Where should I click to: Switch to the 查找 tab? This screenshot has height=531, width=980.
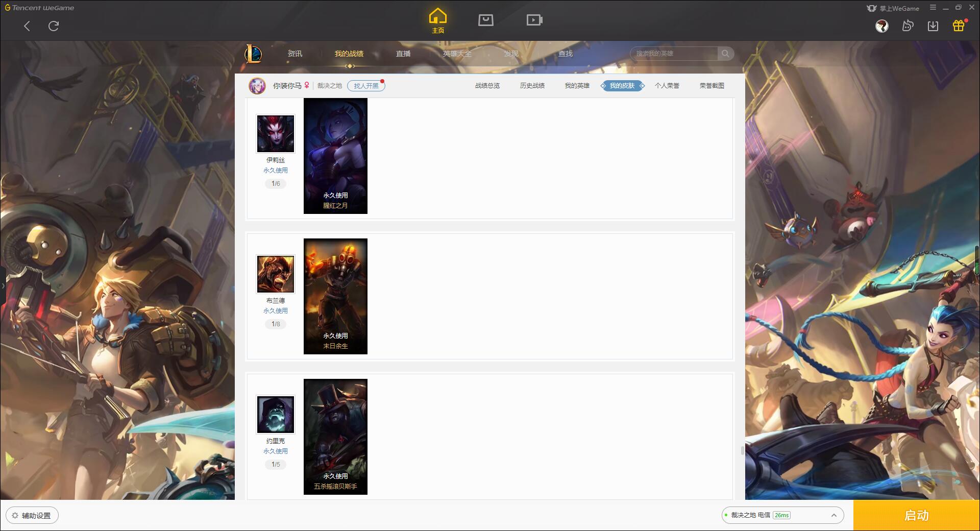point(566,54)
